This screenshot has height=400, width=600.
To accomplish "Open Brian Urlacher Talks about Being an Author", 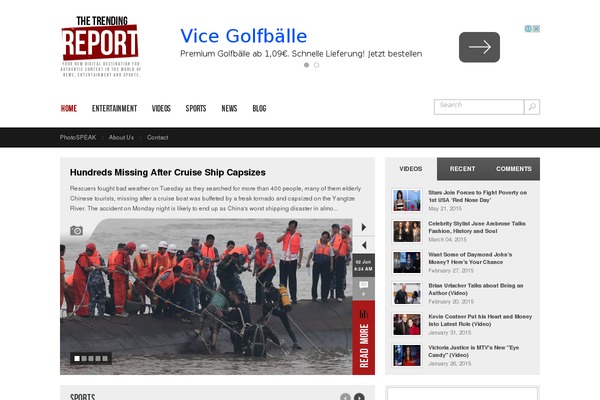I will pyautogui.click(x=476, y=289).
